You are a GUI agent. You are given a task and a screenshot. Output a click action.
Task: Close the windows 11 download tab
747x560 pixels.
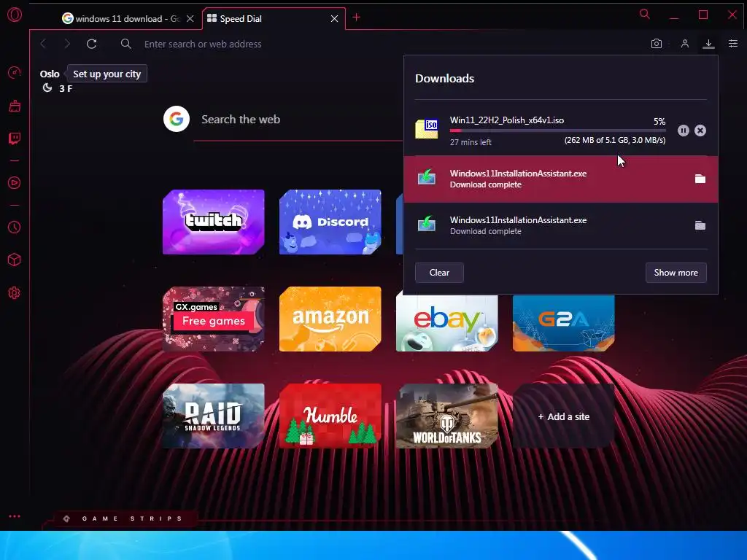[190, 18]
